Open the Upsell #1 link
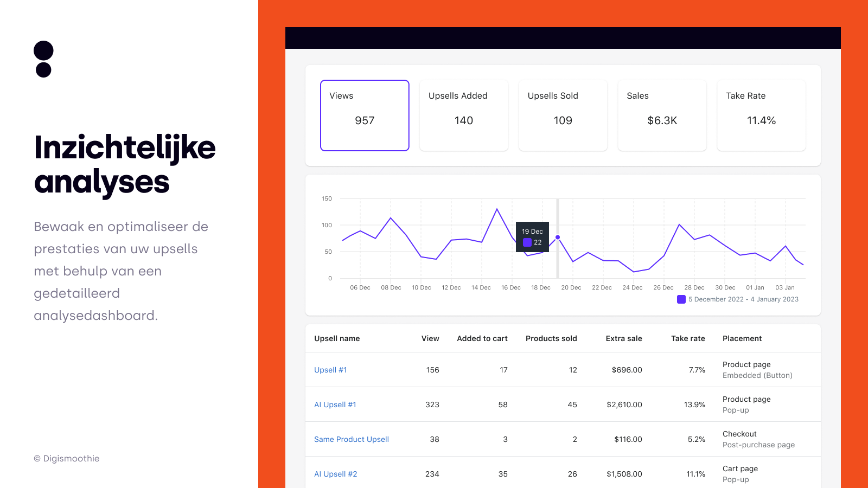The width and height of the screenshot is (868, 488). pos(330,370)
